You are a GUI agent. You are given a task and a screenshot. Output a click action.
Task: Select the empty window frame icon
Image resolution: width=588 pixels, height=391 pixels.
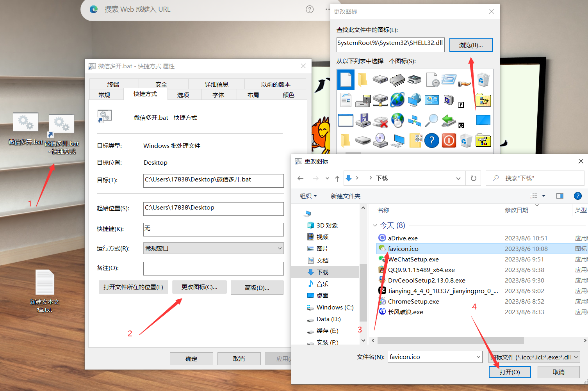click(346, 121)
